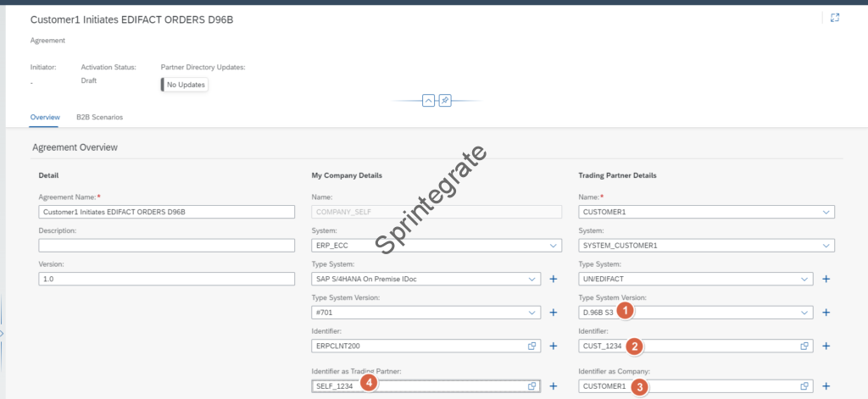
Task: Click the full screen icon at top right
Action: click(x=835, y=18)
